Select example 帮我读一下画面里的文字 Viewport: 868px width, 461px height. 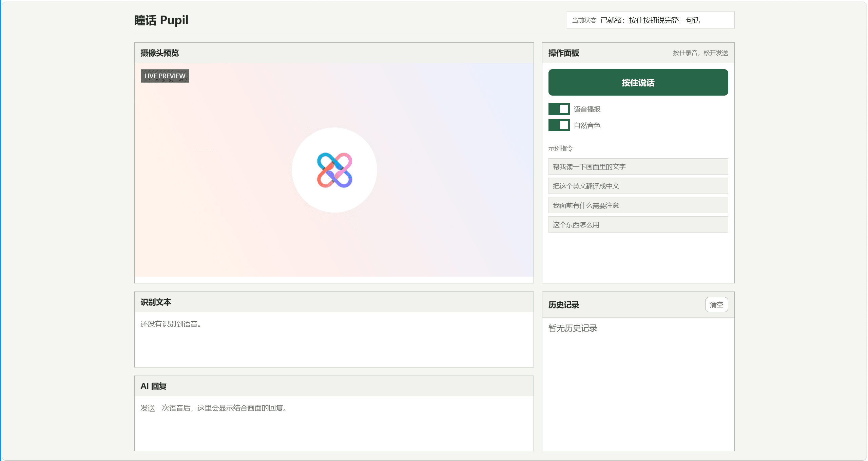coord(638,166)
